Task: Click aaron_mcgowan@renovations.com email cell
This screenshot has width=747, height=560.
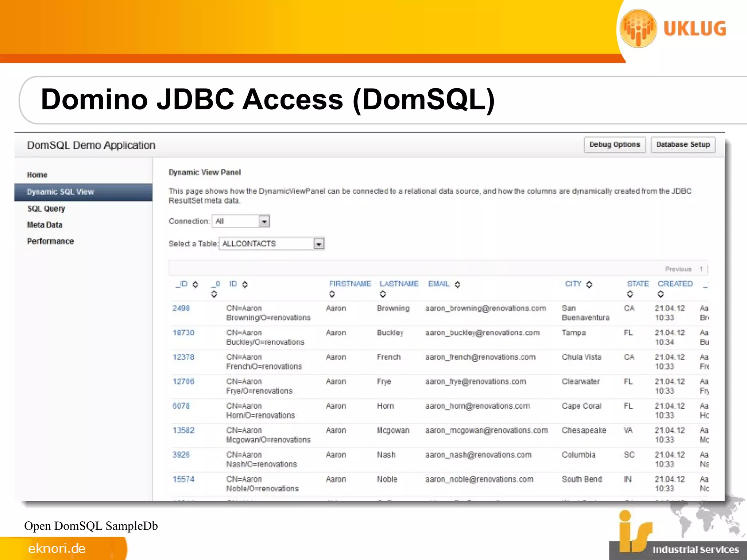Action: 487,431
